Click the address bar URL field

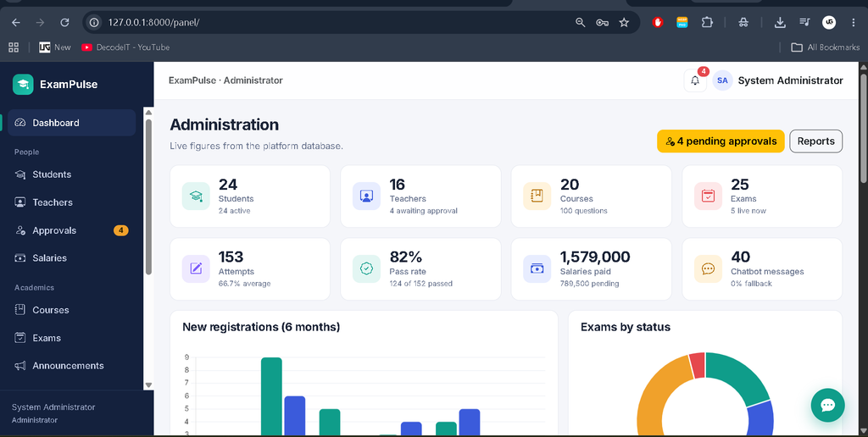332,23
